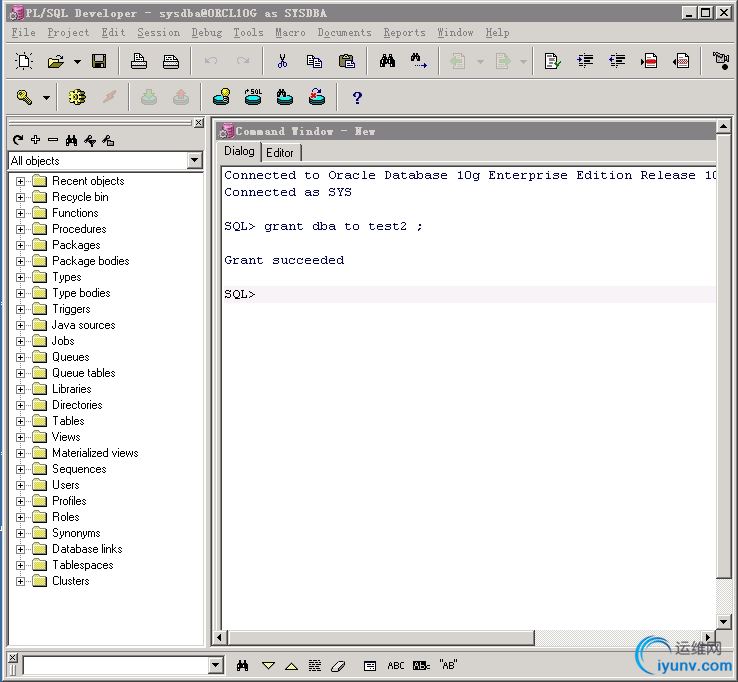Click the Save floppy disk icon
Viewport: 738px width, 682px height.
99,61
